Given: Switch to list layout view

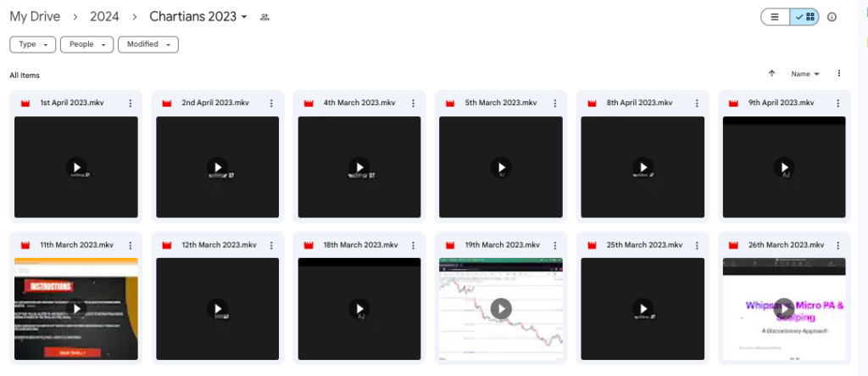Looking at the screenshot, I should tap(775, 17).
